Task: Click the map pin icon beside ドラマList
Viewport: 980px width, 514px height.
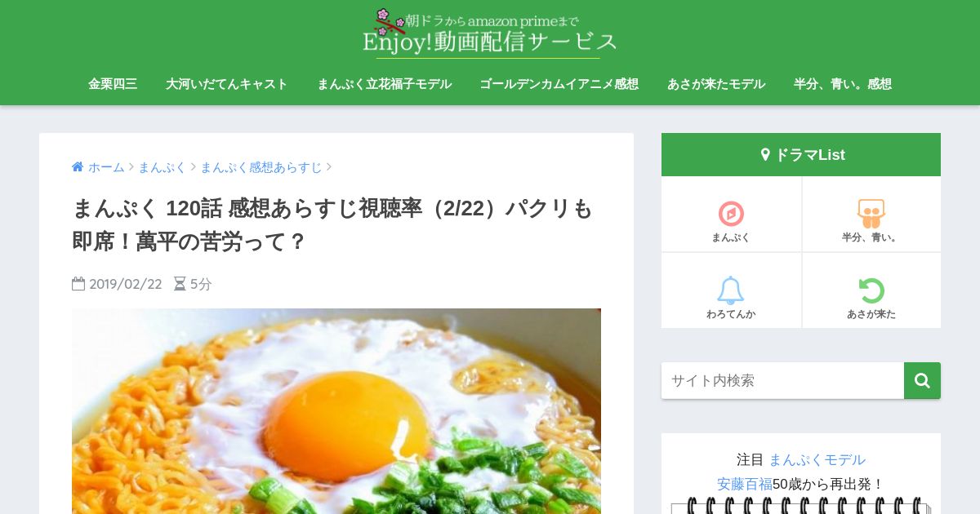Action: [x=765, y=154]
